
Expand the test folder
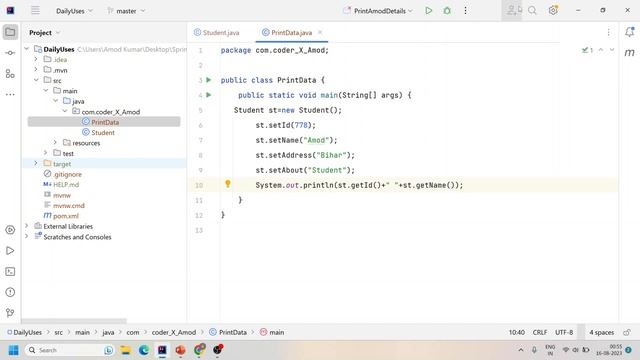pos(46,153)
